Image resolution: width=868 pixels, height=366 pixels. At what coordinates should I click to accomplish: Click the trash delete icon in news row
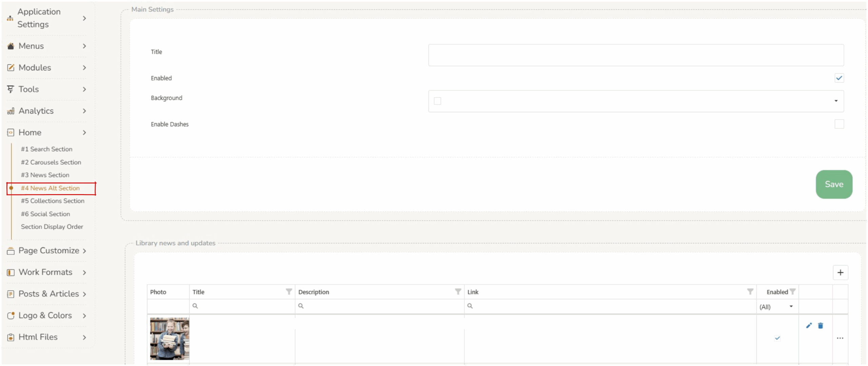[821, 326]
